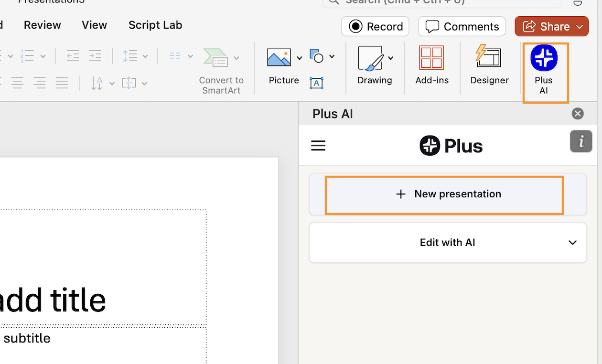
Task: Click the New presentation button
Action: click(x=448, y=194)
